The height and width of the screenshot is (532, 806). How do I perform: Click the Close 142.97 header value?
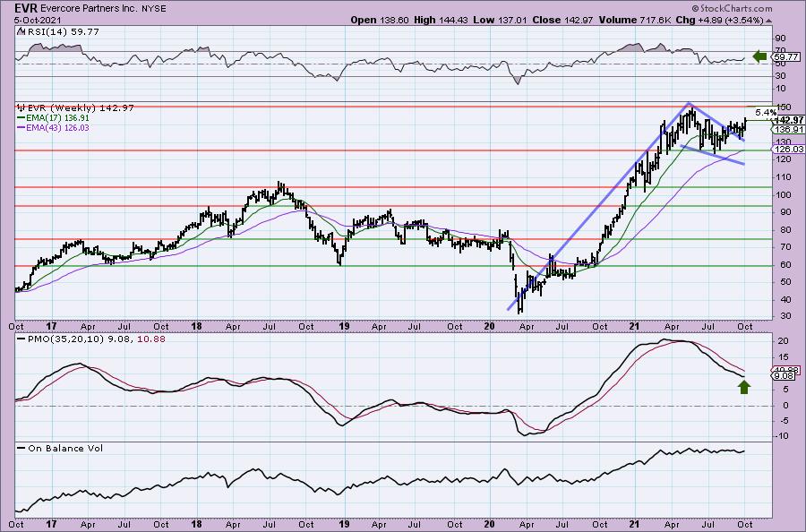point(562,20)
